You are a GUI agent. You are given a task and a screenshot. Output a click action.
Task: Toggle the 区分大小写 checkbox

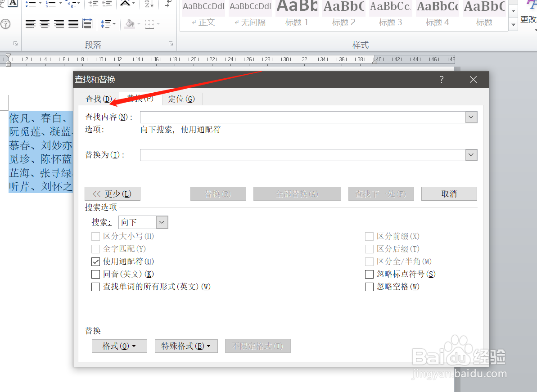point(95,236)
